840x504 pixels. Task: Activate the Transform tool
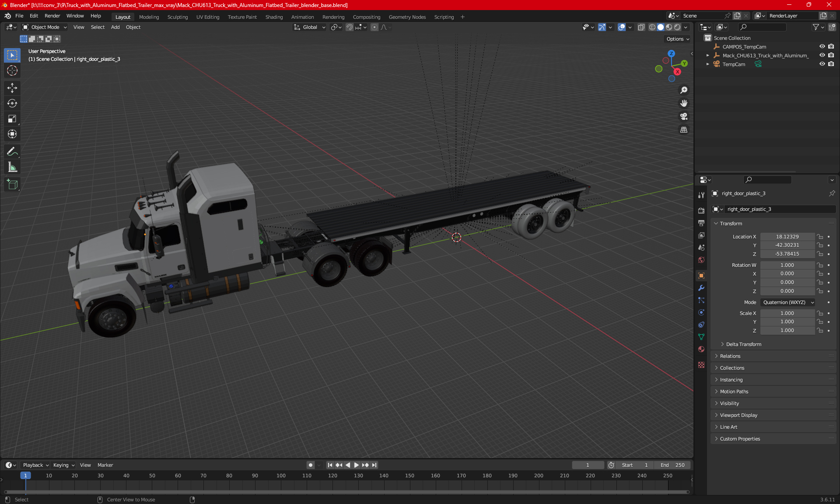[12, 134]
